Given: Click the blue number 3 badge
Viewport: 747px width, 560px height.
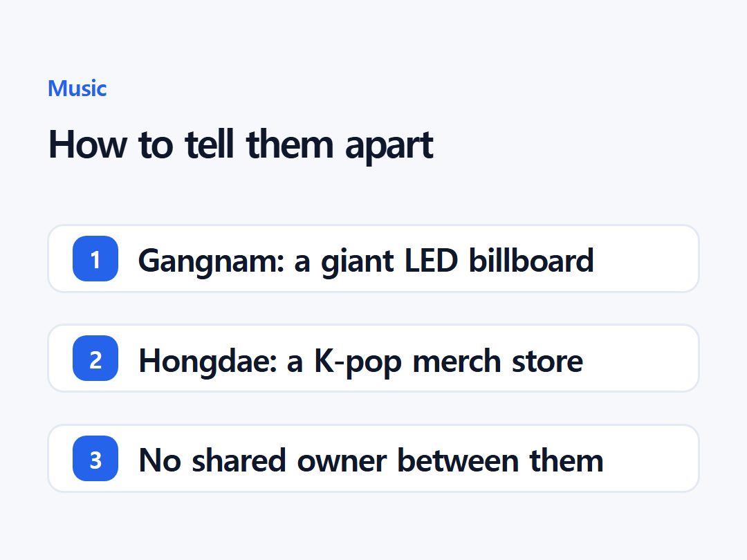Looking at the screenshot, I should [x=95, y=458].
